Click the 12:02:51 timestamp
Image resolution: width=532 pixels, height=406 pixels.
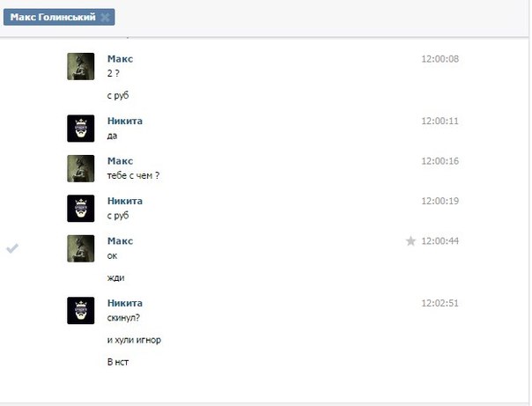(x=440, y=303)
